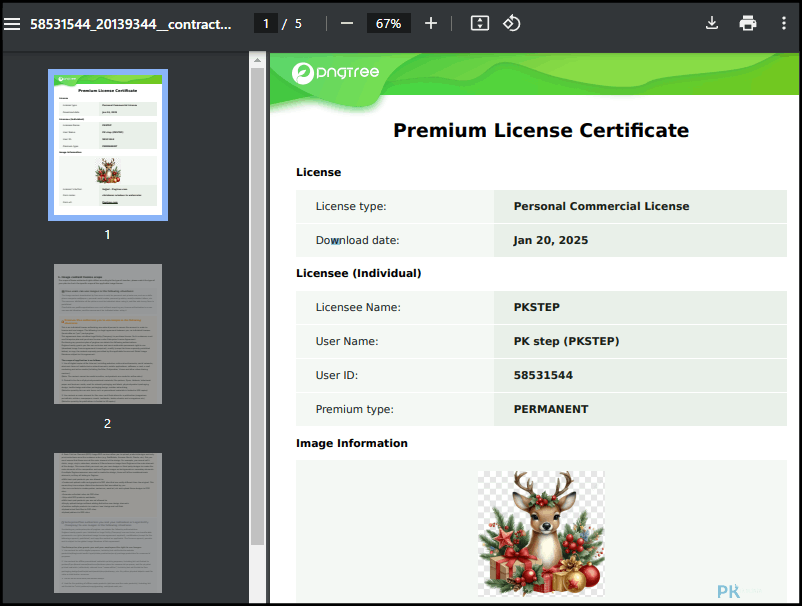Select page 3 thumbnail
Viewport: 802px width, 606px height.
click(x=108, y=523)
